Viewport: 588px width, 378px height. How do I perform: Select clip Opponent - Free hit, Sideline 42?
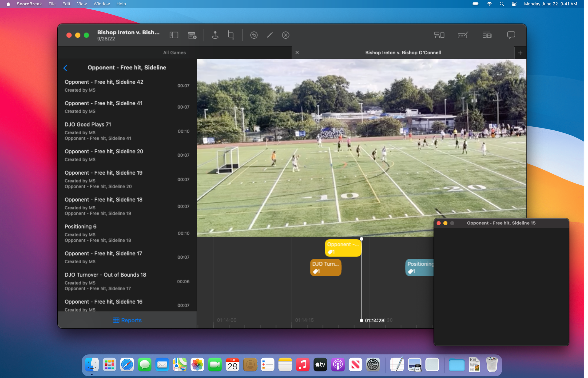127,86
